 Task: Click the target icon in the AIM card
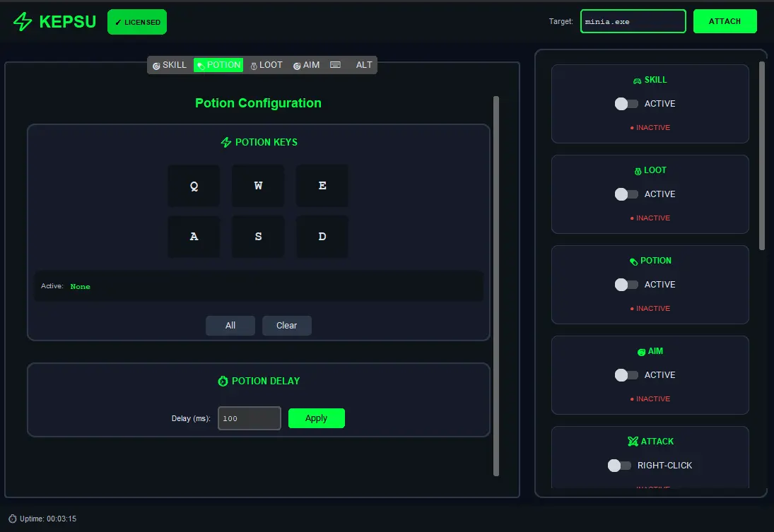(x=641, y=352)
